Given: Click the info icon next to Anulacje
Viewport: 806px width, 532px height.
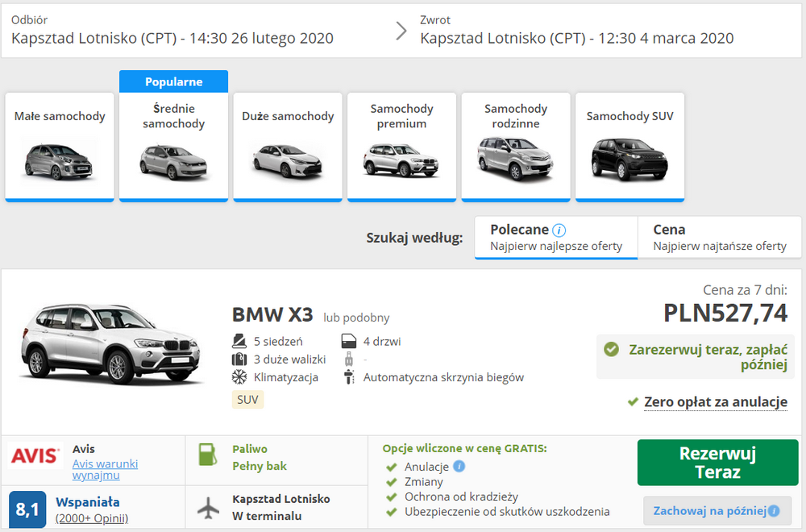Looking at the screenshot, I should coord(459,466).
